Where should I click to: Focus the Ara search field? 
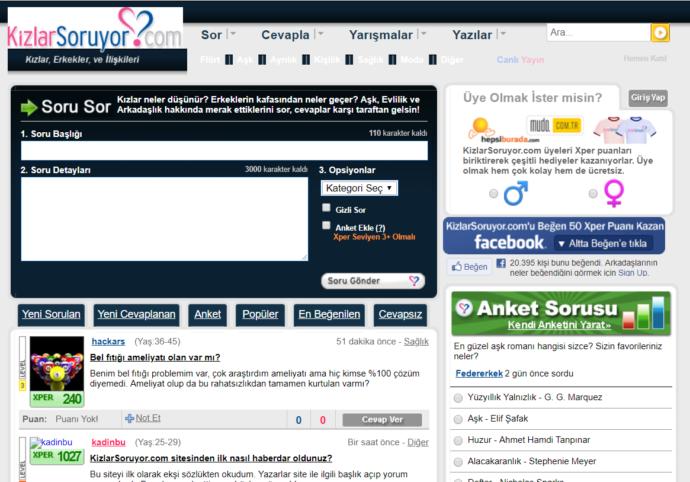click(x=598, y=33)
